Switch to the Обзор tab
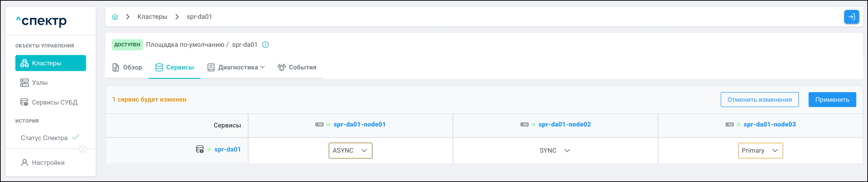Image resolution: width=868 pixels, height=182 pixels. coord(127,67)
